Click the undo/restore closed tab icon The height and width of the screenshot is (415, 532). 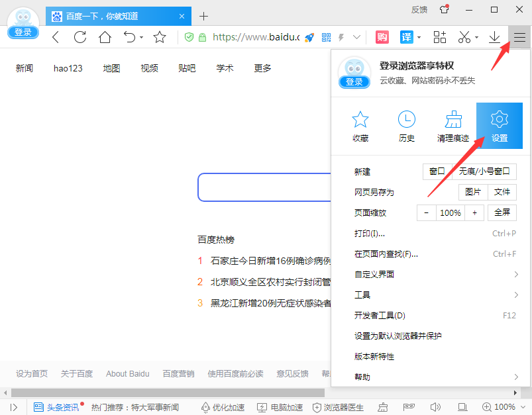click(x=130, y=37)
